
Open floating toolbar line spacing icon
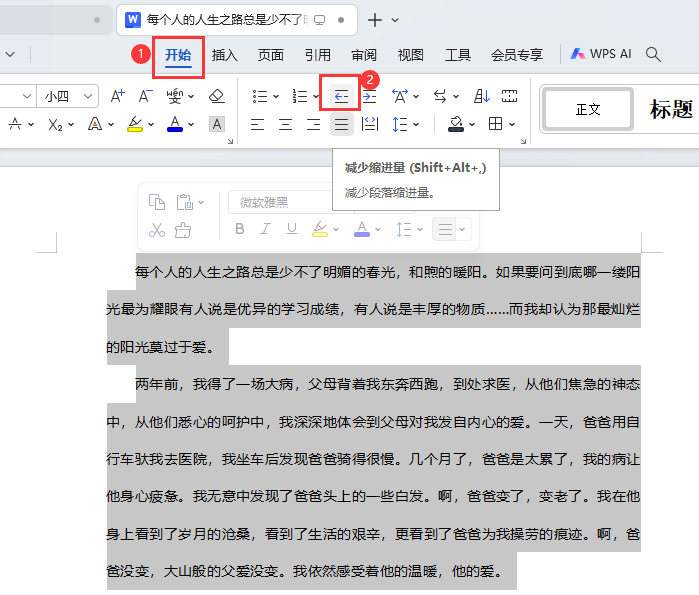coord(403,229)
